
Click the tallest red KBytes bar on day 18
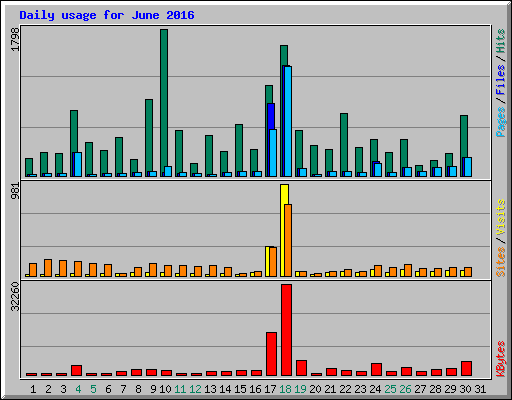click(286, 330)
